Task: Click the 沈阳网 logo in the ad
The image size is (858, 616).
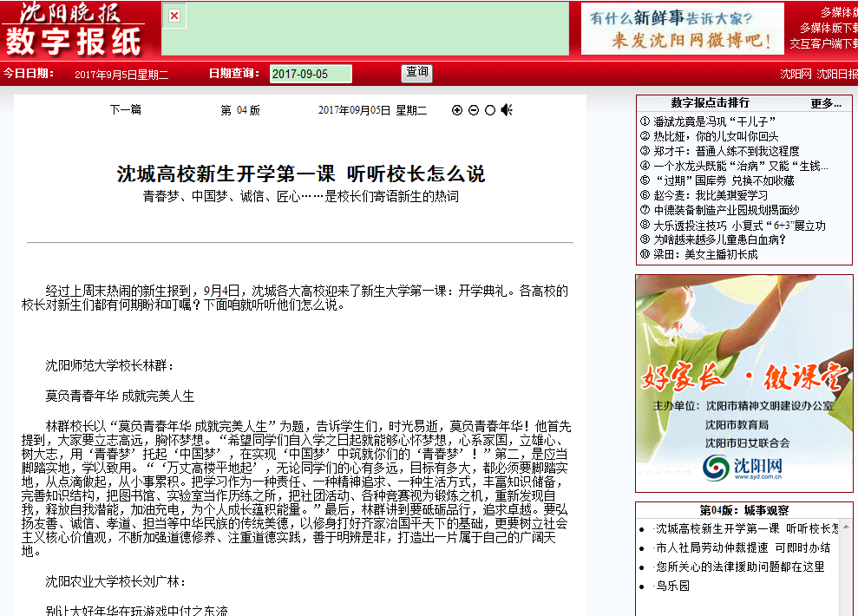Action: click(743, 468)
